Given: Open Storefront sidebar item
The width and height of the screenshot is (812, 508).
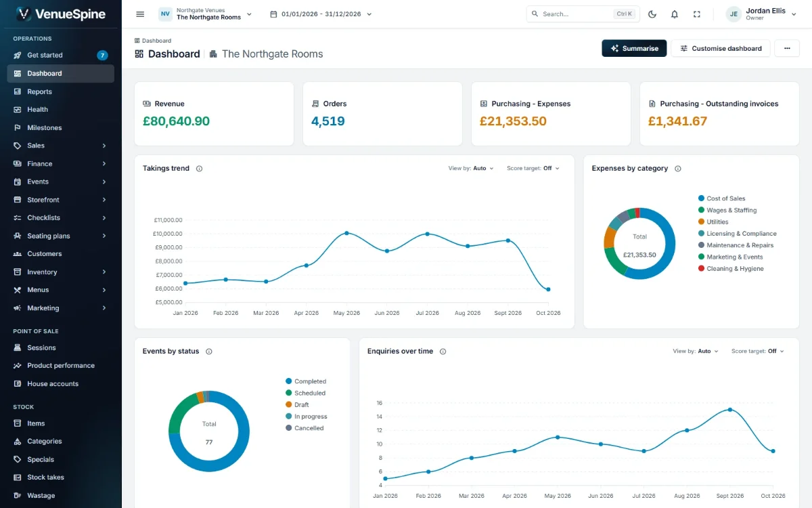Looking at the screenshot, I should (61, 200).
